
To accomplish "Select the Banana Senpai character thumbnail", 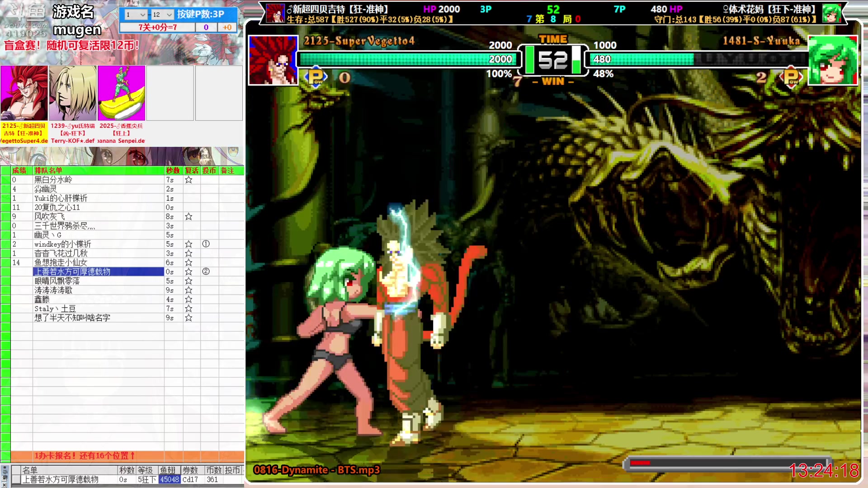I will point(122,93).
